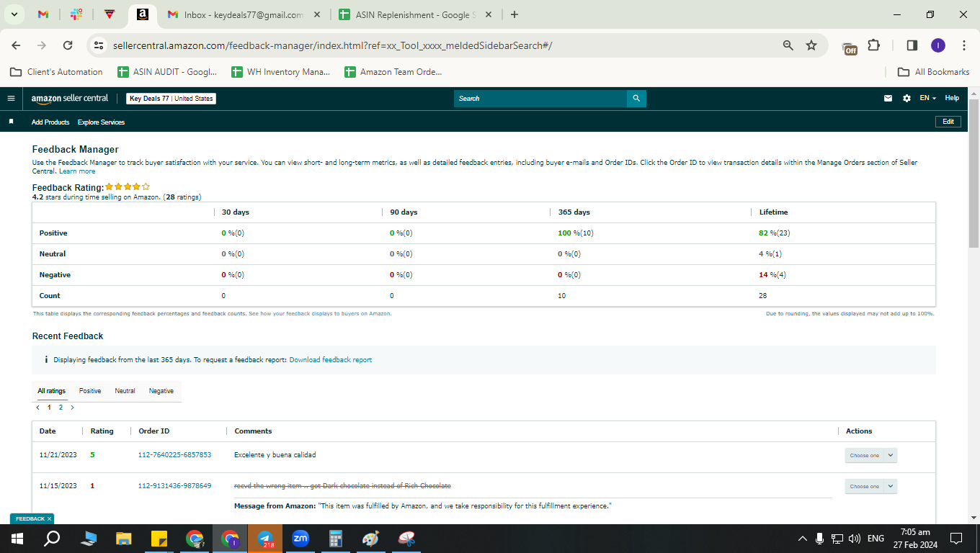Click the Amazon Seller Central logo
This screenshot has width=980, height=553.
[69, 98]
